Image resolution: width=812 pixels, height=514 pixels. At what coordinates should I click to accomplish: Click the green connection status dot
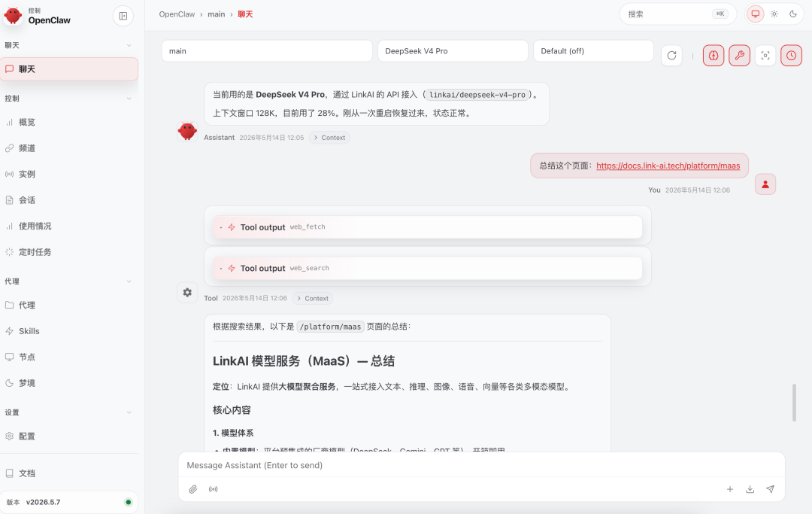129,502
